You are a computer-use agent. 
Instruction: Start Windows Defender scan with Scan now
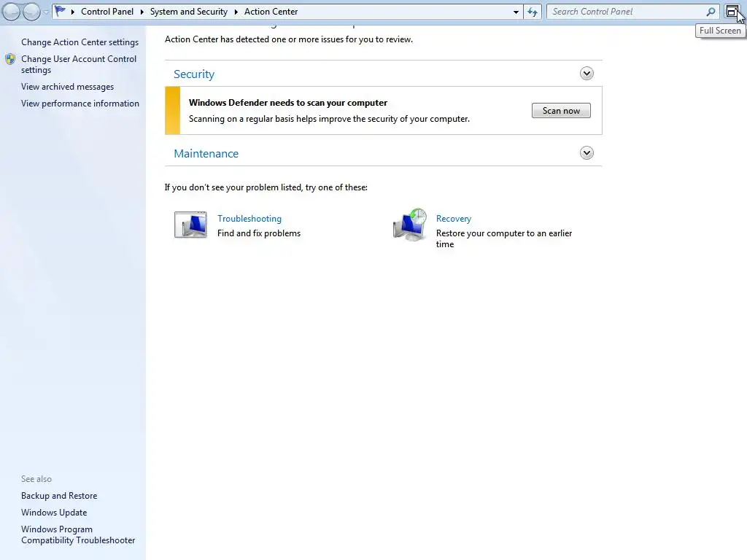561,111
